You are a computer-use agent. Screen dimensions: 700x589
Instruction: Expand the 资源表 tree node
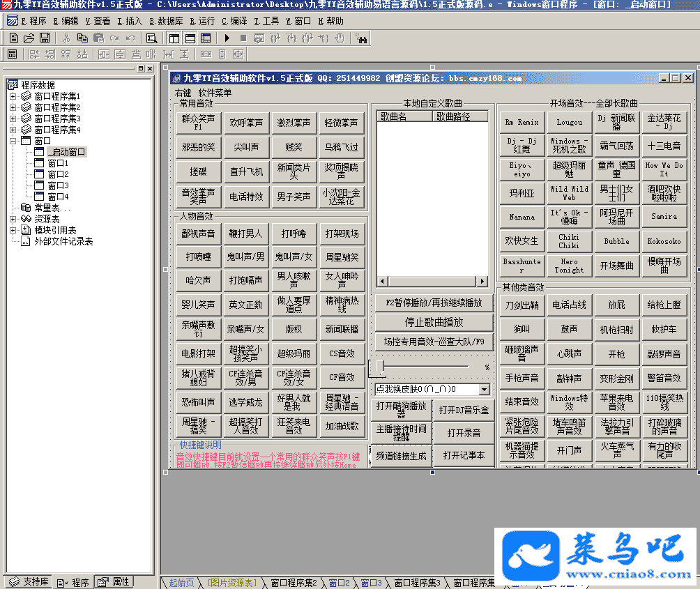click(13, 219)
